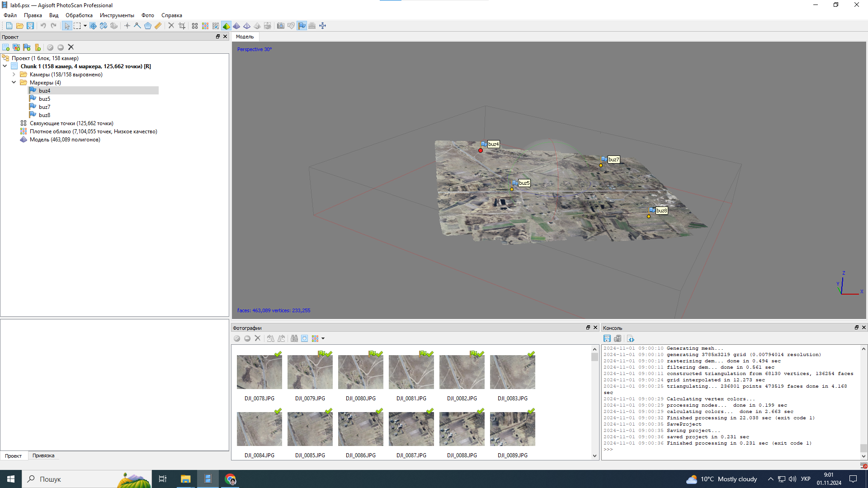Screen dimensions: 868x488
Task: Click the crop selection tool
Action: click(182, 26)
